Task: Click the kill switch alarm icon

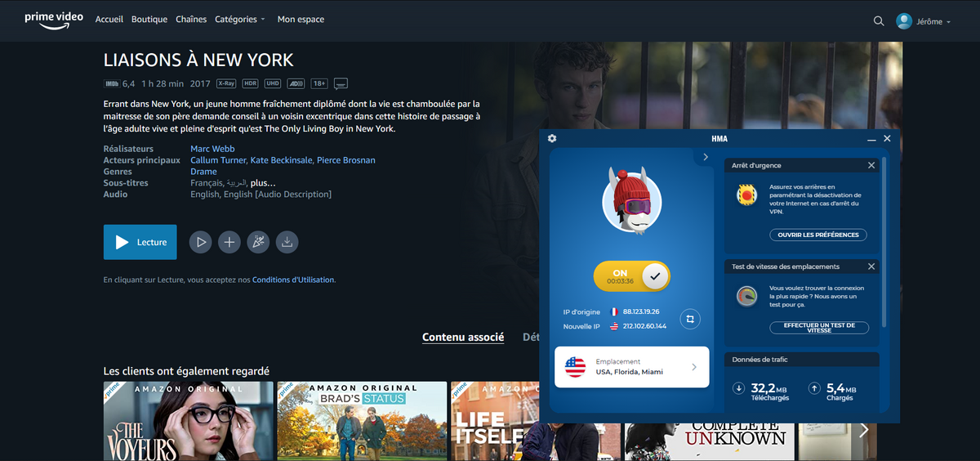Action: [x=746, y=195]
